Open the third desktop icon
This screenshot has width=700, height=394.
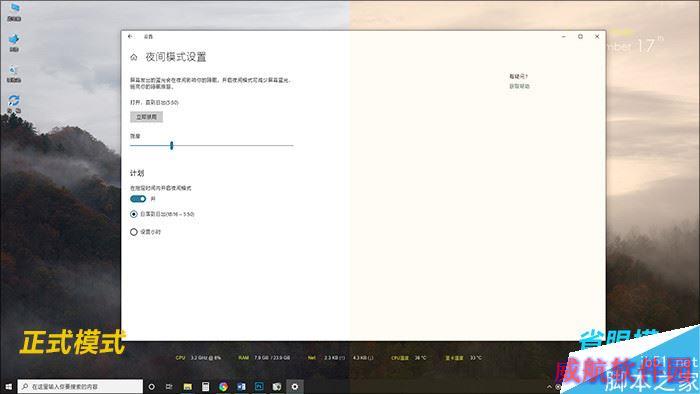click(14, 74)
